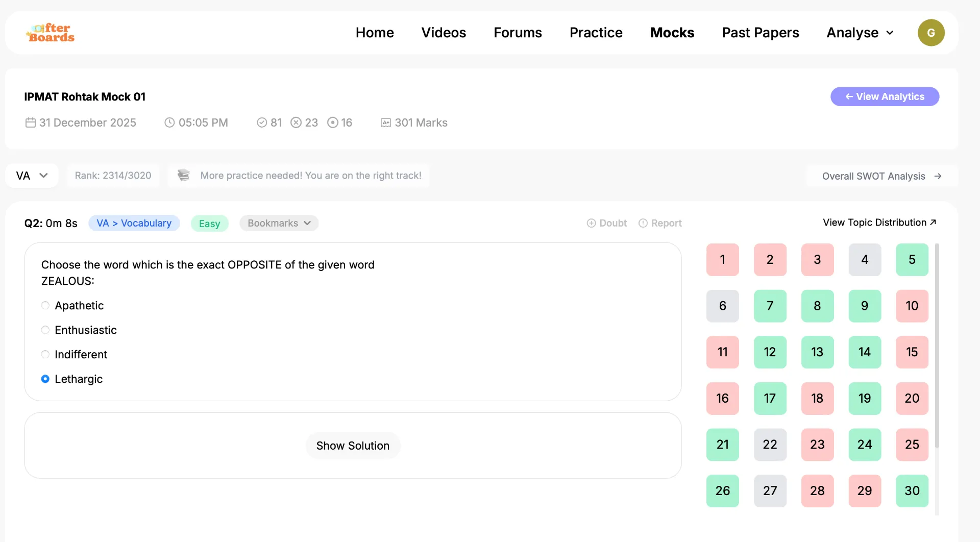
Task: Click the books icon next to practice message
Action: click(184, 175)
